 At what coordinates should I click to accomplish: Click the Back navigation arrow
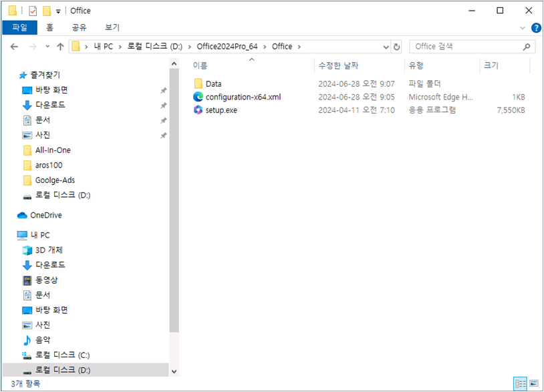coord(14,47)
